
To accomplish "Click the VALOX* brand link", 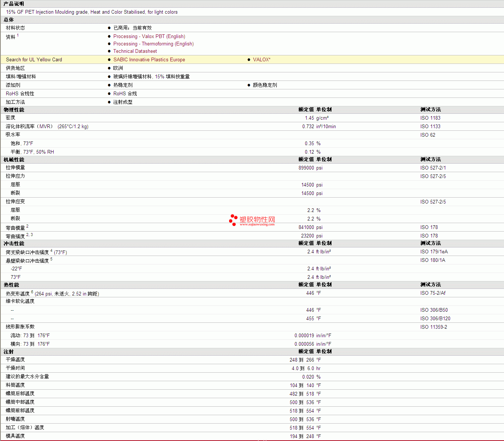I will (x=261, y=59).
